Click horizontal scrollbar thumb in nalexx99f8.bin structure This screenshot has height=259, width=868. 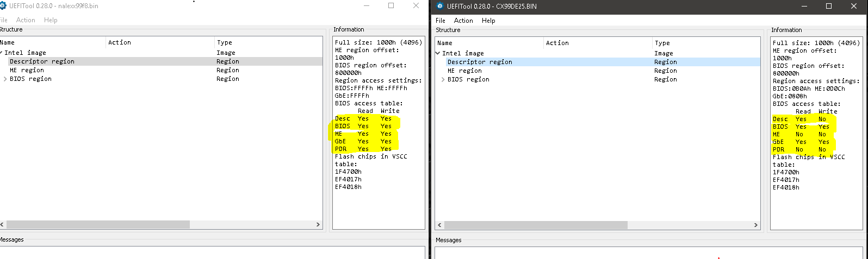[98, 224]
